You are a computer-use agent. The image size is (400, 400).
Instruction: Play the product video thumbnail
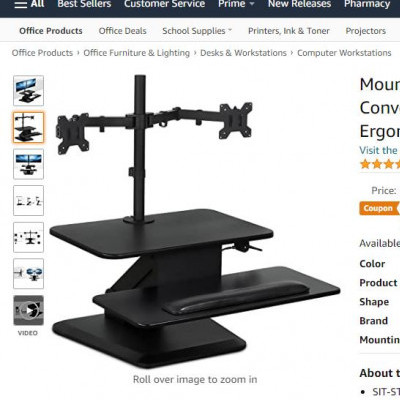[28, 310]
